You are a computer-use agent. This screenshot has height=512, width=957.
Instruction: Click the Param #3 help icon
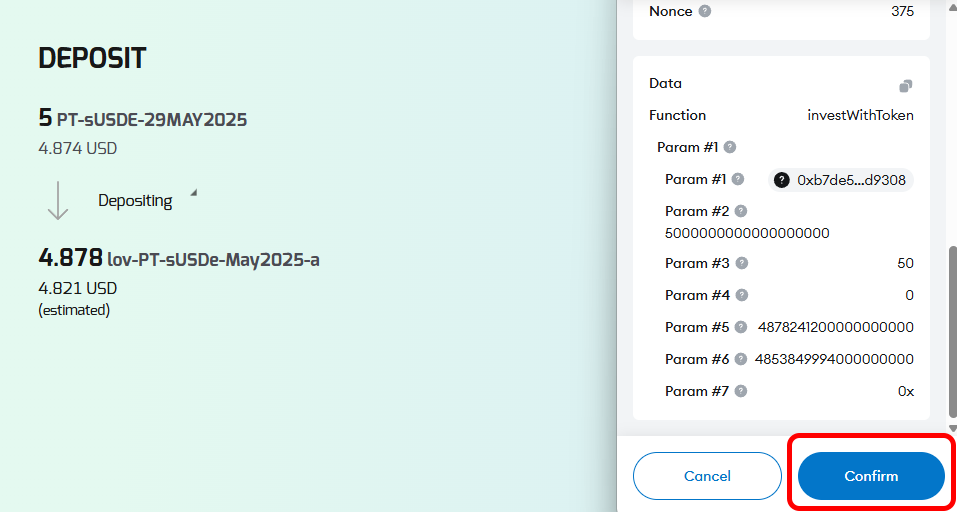741,263
